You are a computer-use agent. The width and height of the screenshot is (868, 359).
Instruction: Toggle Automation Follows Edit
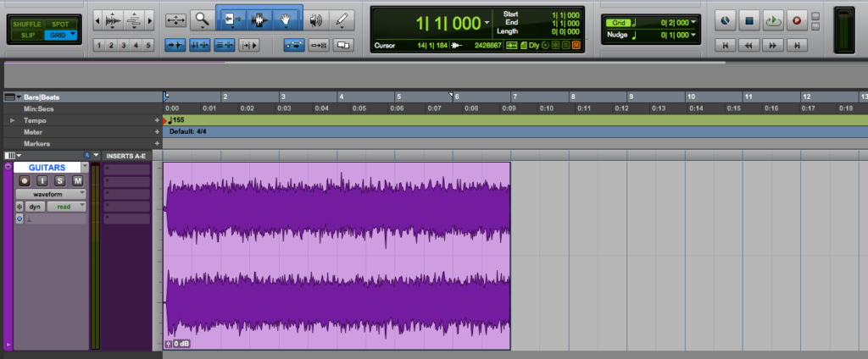pyautogui.click(x=294, y=46)
